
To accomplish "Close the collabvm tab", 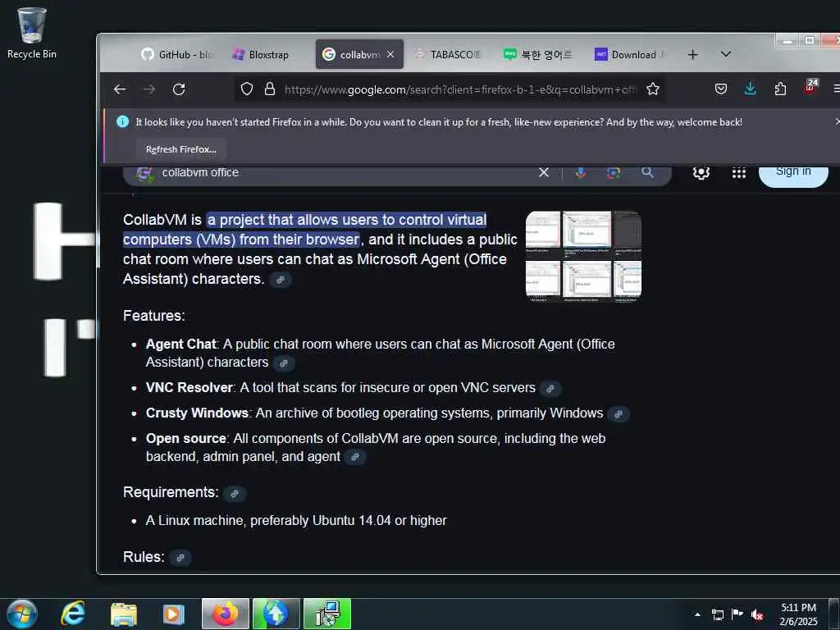I will click(x=390, y=54).
